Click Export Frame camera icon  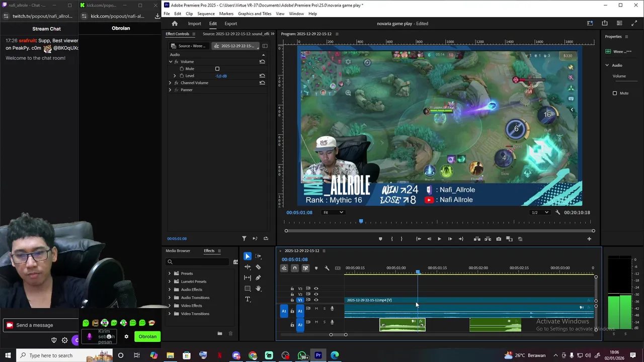coord(499,239)
